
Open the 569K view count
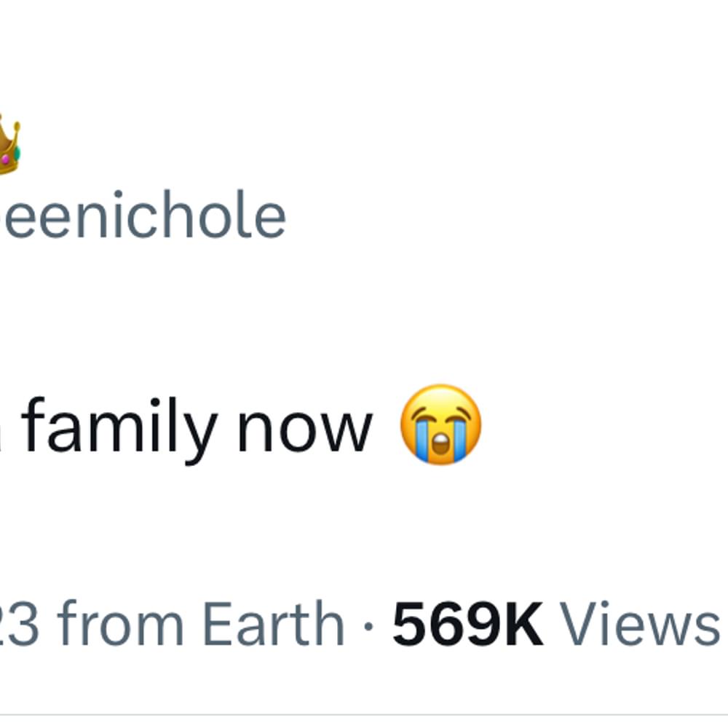point(467,623)
